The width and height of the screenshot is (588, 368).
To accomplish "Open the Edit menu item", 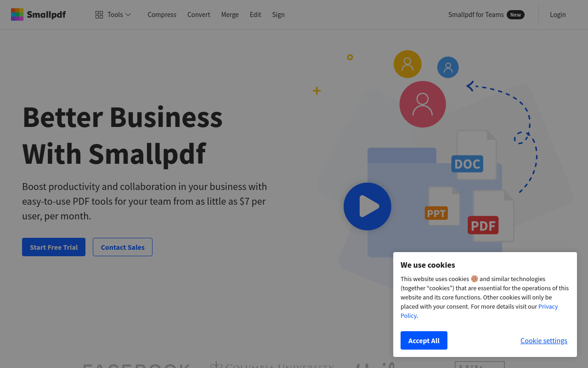I will point(255,15).
